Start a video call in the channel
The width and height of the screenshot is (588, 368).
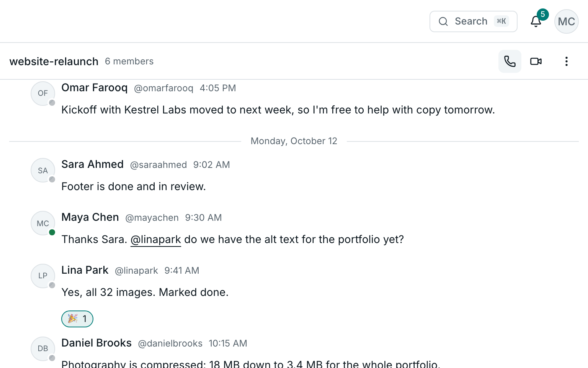536,61
